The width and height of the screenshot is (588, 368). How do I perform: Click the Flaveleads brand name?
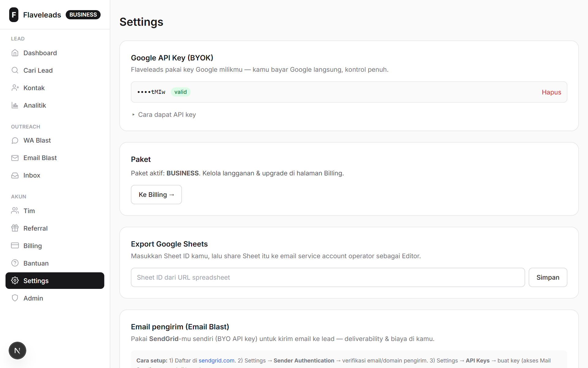coord(42,15)
